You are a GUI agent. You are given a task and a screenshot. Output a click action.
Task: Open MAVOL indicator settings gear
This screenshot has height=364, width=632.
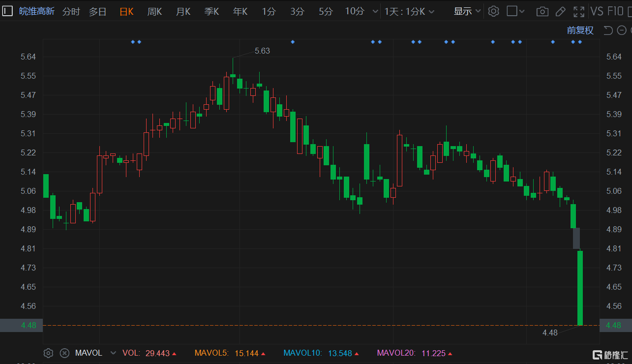click(48, 353)
